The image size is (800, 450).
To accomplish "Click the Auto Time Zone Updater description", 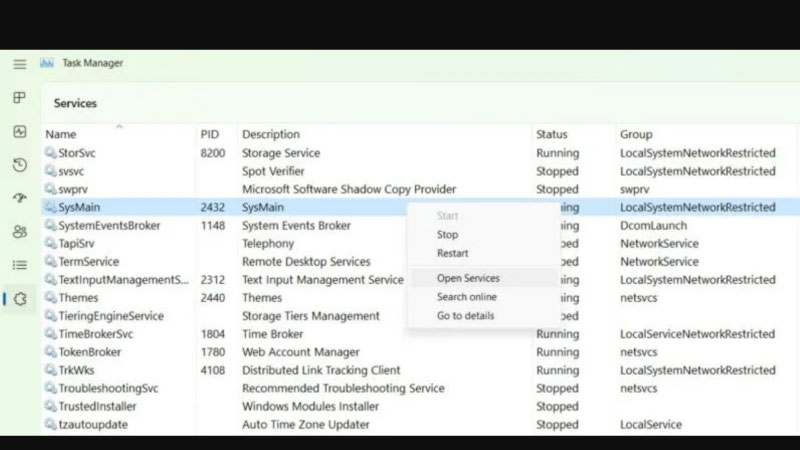I will [306, 424].
